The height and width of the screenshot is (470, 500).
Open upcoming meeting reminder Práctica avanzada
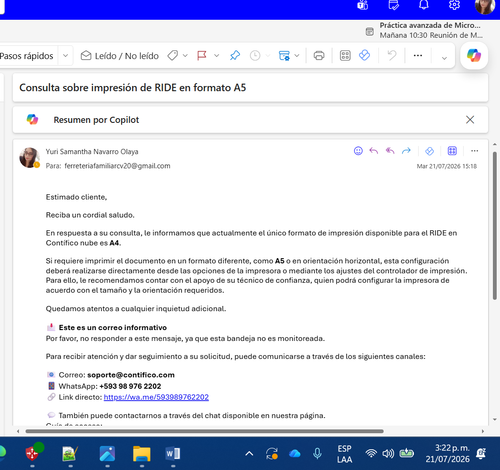[425, 30]
